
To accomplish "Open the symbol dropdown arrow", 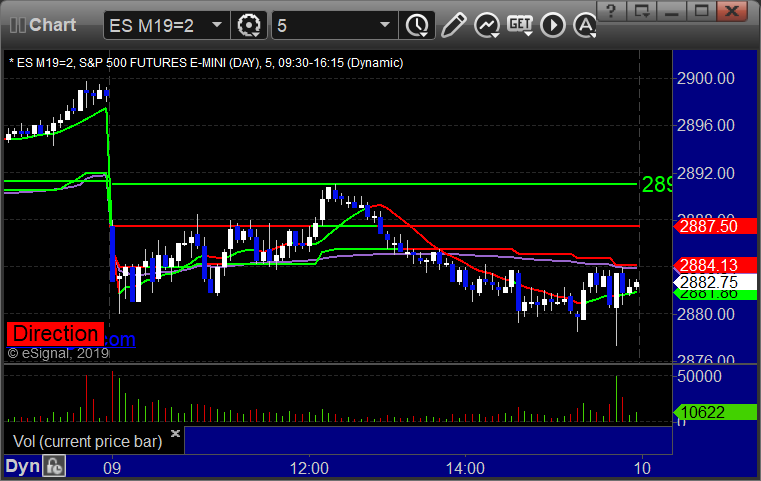I will click(x=217, y=25).
